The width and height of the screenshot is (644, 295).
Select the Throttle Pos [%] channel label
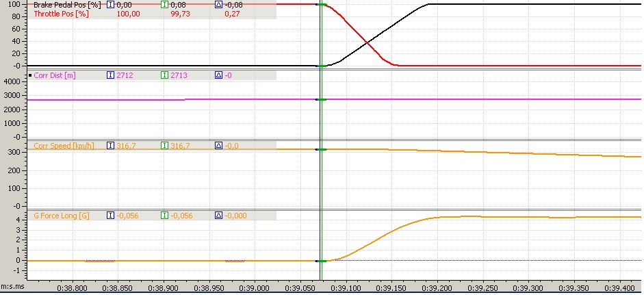tap(60, 13)
